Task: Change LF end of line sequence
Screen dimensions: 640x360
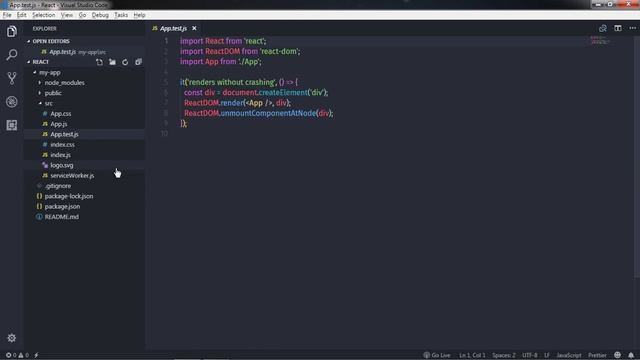Action: 547,355
